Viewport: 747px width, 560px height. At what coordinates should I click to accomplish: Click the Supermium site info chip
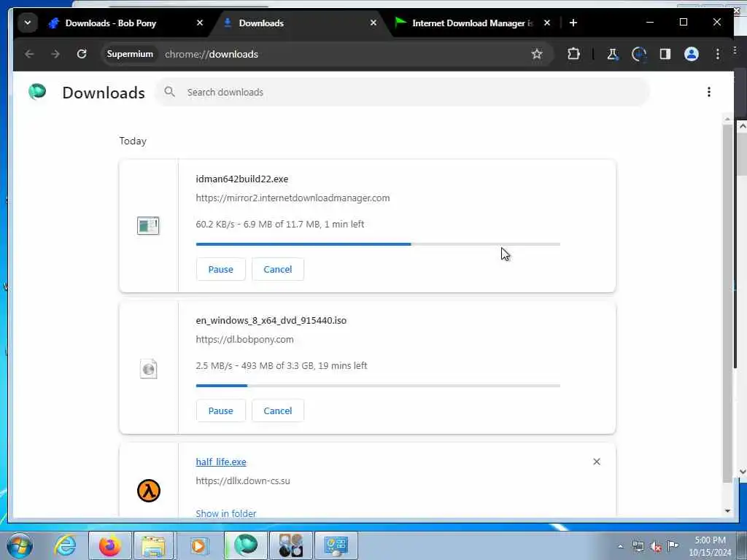point(130,54)
